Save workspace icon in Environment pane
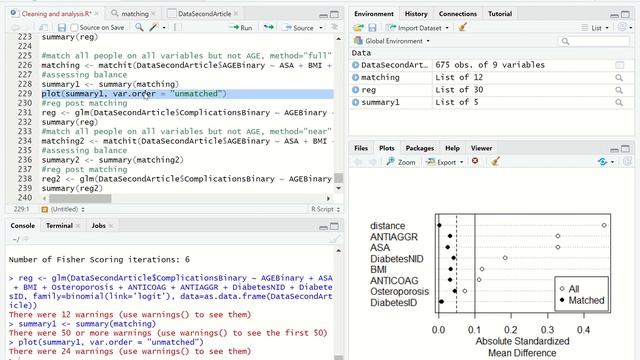The image size is (640, 360). [x=372, y=28]
